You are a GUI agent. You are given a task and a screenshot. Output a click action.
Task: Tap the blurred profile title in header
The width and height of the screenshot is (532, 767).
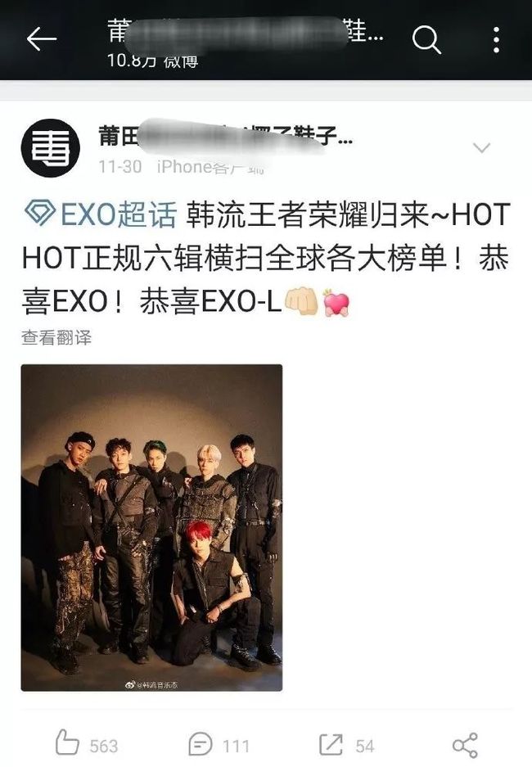[x=245, y=32]
